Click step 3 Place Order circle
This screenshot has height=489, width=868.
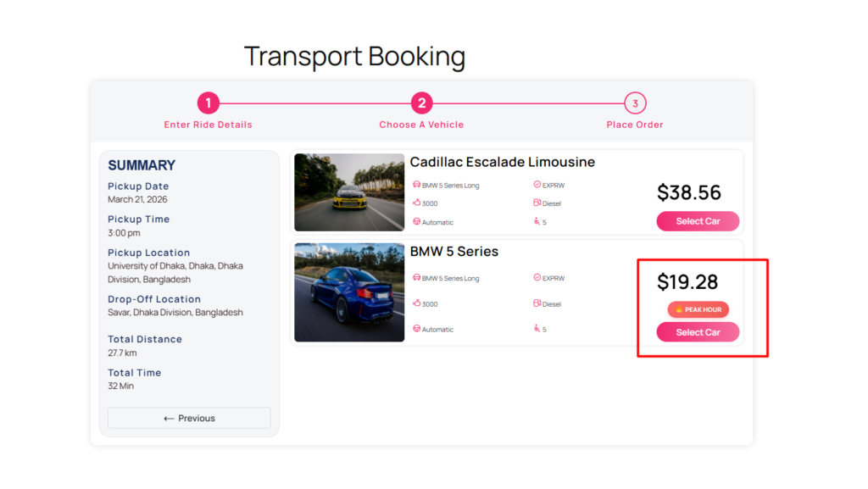[634, 103]
